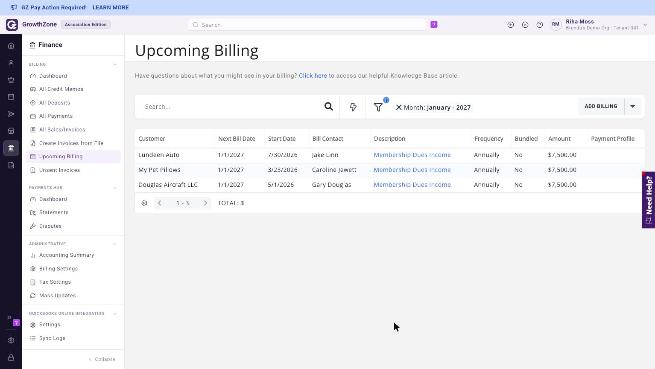Click the LEARN MORE banner link
The width and height of the screenshot is (655, 369).
(x=111, y=8)
